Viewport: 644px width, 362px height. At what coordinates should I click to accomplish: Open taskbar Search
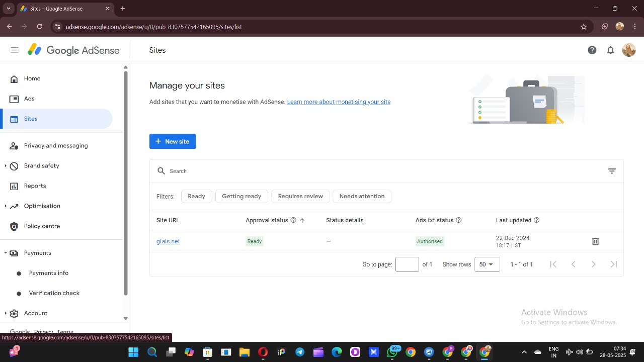pos(152,352)
